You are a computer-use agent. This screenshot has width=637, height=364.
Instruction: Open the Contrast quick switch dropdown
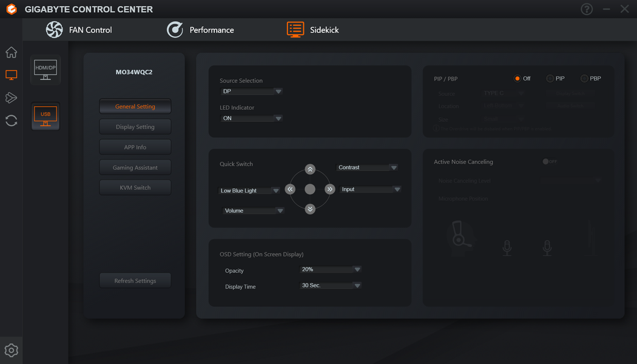click(x=367, y=167)
